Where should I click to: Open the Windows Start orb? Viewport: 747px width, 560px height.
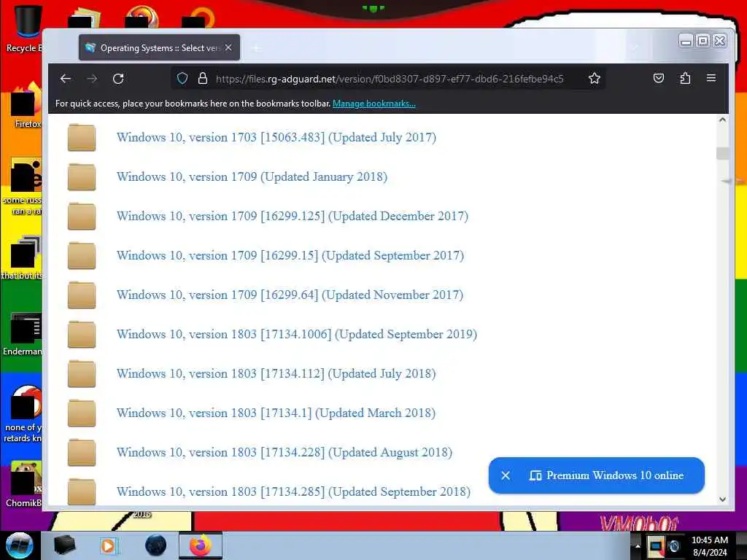point(19,545)
